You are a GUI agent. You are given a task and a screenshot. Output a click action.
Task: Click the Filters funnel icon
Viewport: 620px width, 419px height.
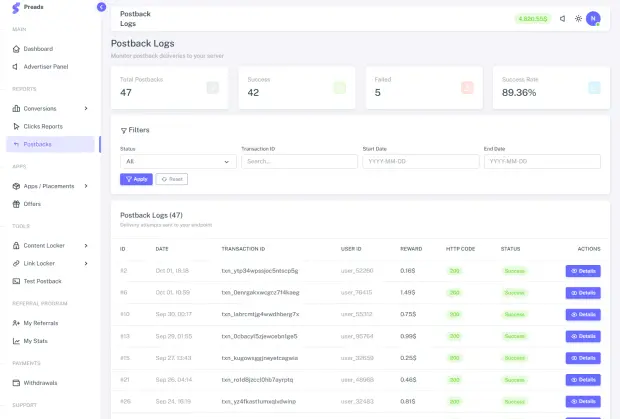(x=124, y=130)
